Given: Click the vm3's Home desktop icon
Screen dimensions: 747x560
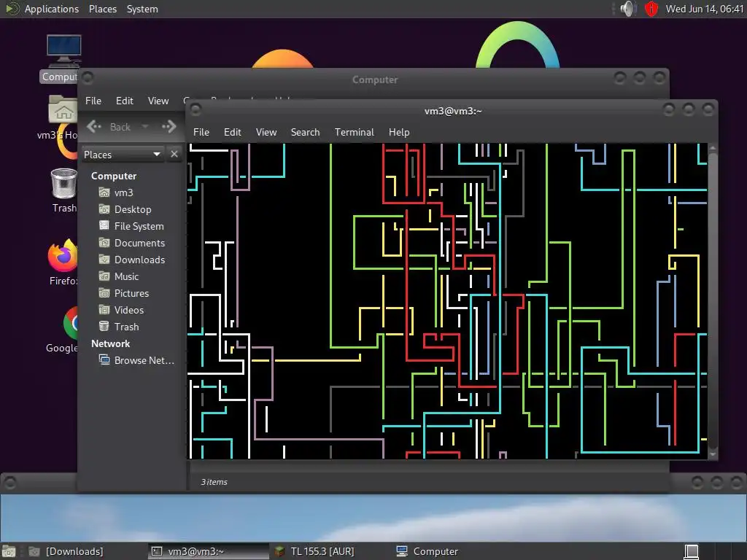Looking at the screenshot, I should tap(63, 109).
